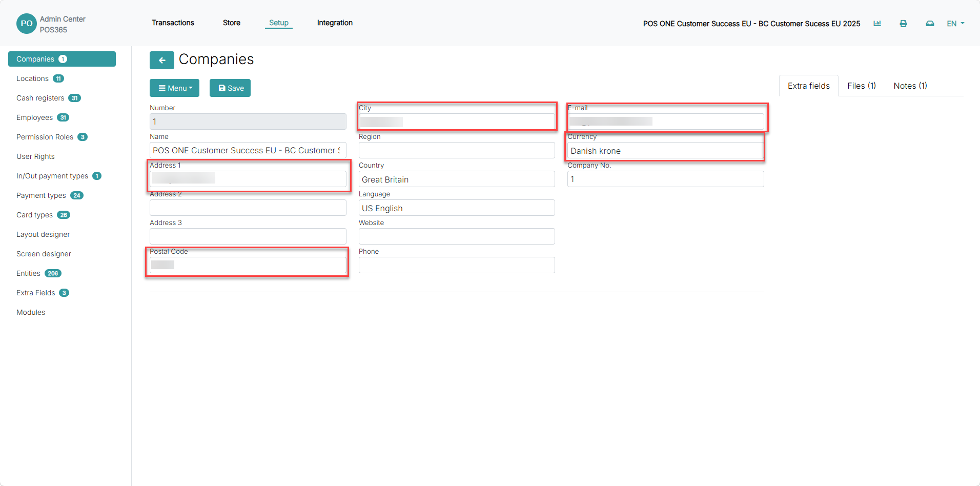Click the Name input field
This screenshot has height=486, width=980.
tap(248, 150)
